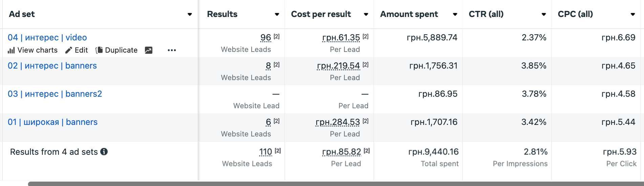Click the Duplicate copy icon
The width and height of the screenshot is (644, 186).
99,50
